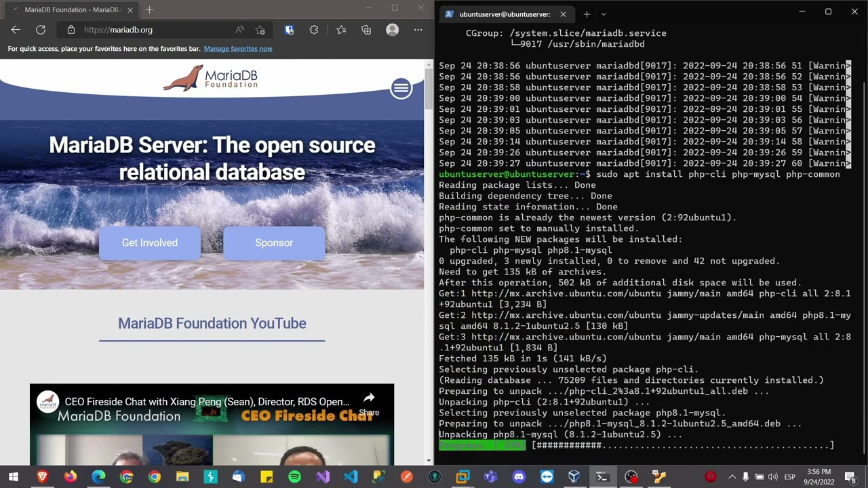Click 'Building dependency tree... Done' line
This screenshot has height=488, width=868.
[x=526, y=196]
